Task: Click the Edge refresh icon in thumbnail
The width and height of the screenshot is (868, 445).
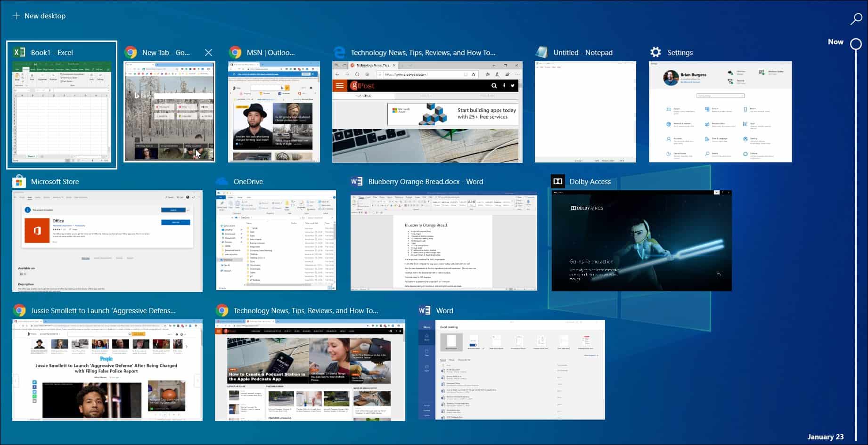Action: coord(357,74)
